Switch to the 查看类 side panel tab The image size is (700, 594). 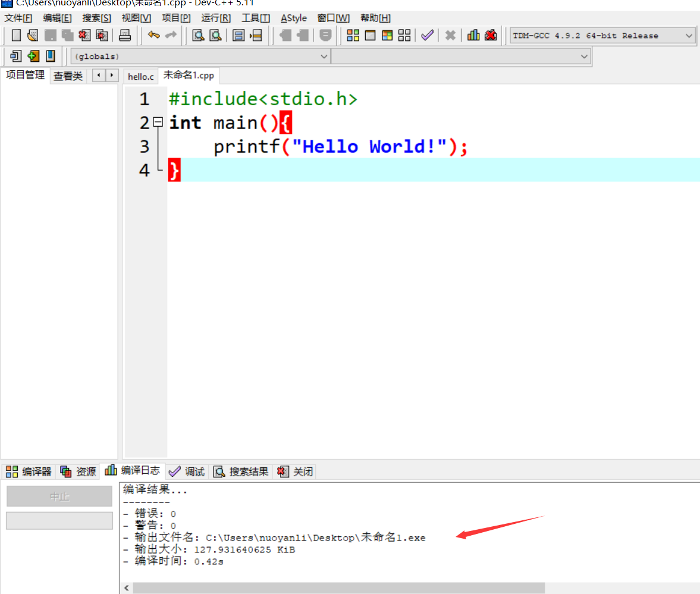click(68, 76)
